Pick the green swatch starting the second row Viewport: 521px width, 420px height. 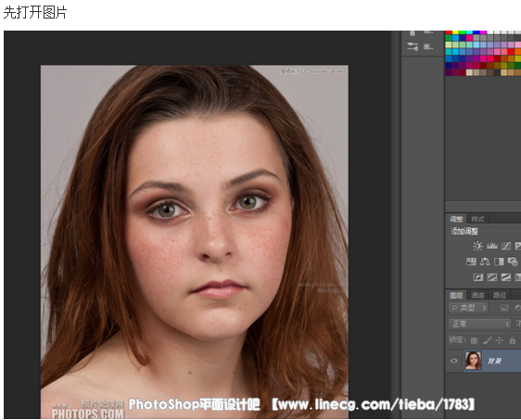tap(449, 38)
